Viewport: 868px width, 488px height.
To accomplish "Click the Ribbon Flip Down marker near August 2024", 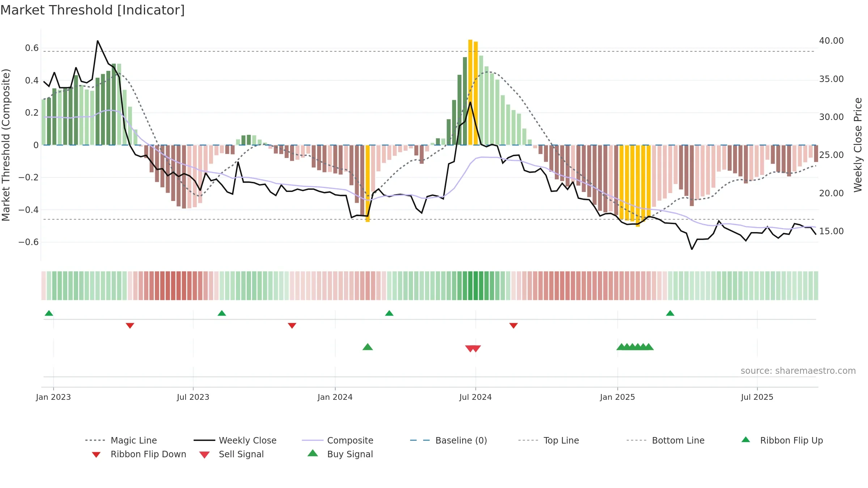I will (513, 326).
